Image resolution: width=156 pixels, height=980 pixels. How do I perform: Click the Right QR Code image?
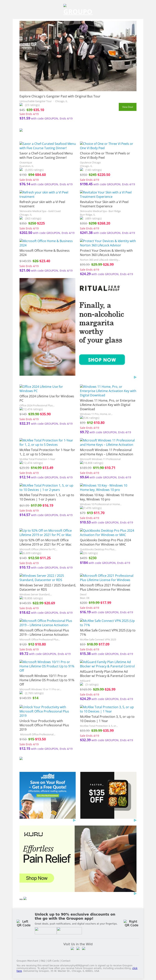pos(131,923)
